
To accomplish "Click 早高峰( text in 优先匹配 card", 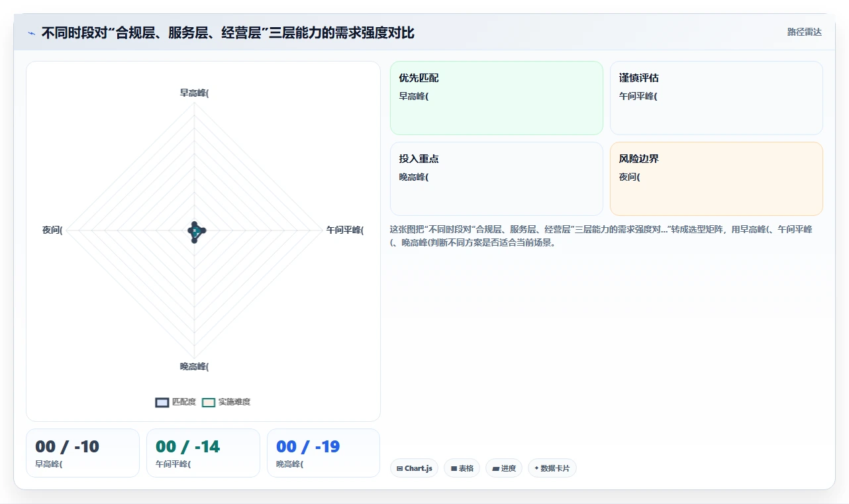I will (x=414, y=96).
